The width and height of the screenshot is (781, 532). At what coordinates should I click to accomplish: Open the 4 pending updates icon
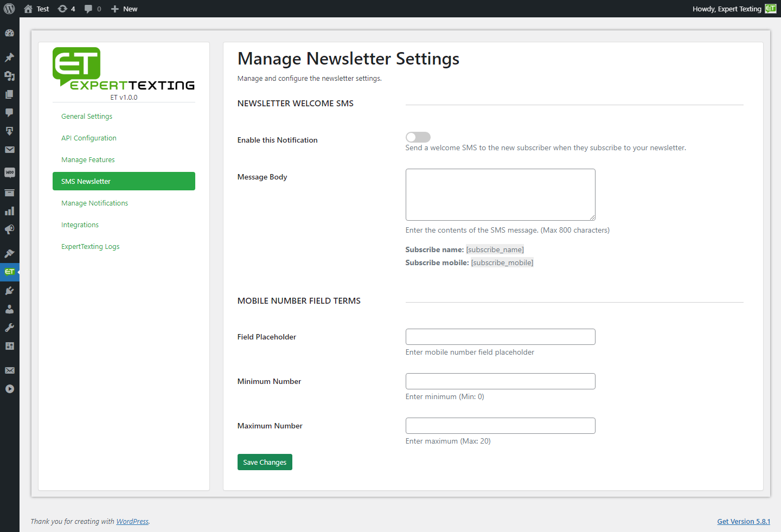point(66,9)
